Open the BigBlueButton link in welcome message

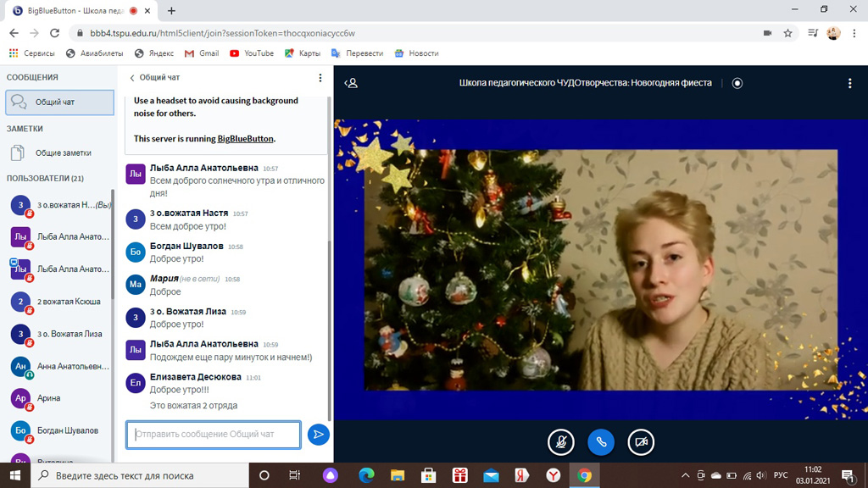coord(245,138)
